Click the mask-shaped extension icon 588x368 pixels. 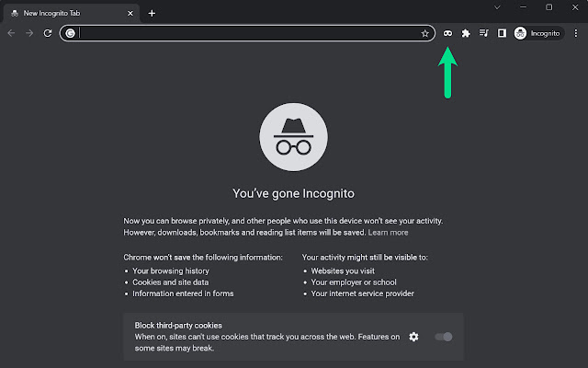point(447,33)
